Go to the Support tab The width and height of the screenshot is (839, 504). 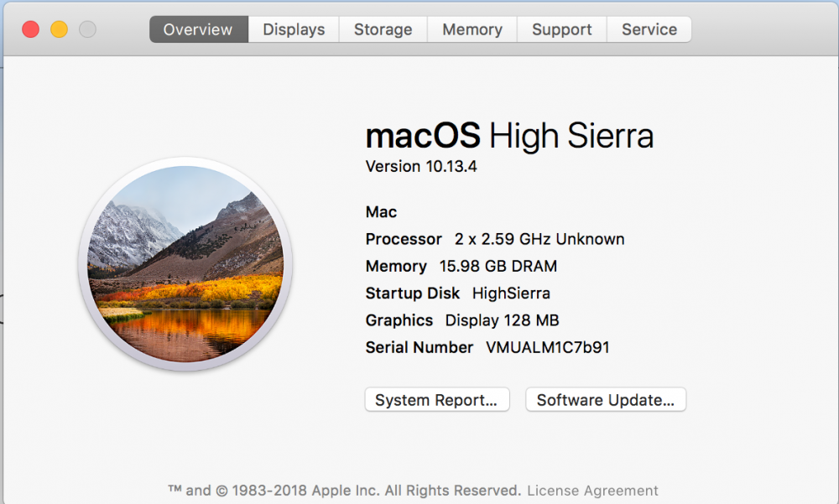click(562, 29)
